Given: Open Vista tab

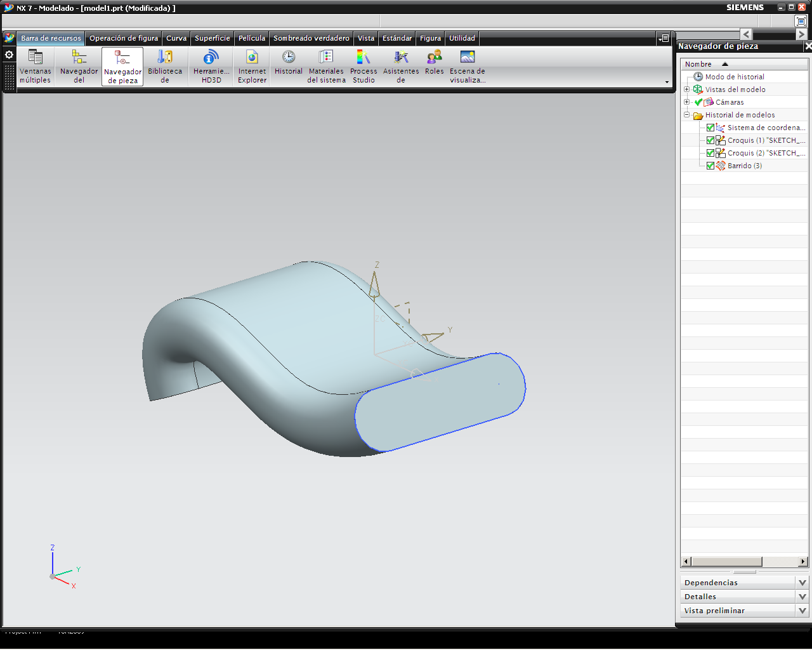Looking at the screenshot, I should click(366, 38).
